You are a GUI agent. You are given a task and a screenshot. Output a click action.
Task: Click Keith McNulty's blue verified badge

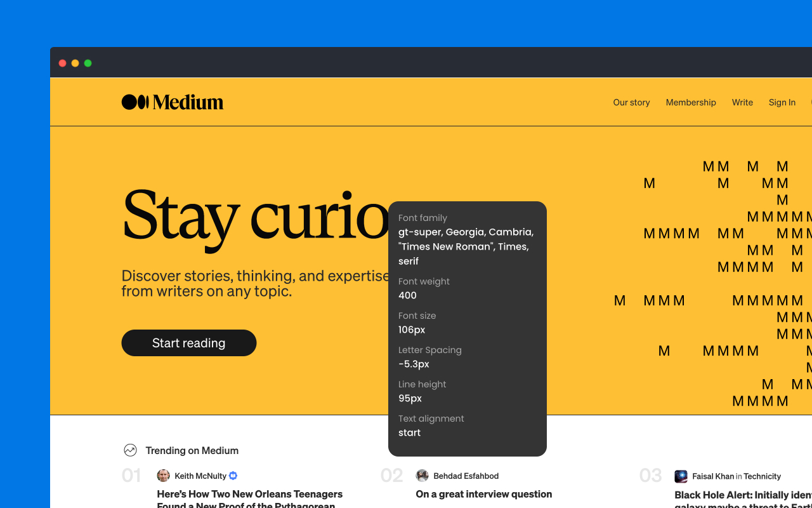(x=233, y=475)
